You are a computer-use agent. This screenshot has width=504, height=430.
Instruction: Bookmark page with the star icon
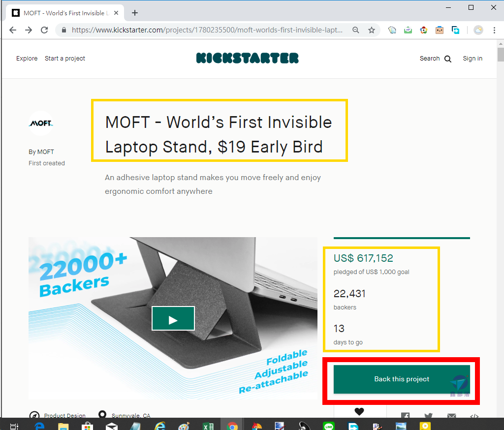pyautogui.click(x=372, y=30)
